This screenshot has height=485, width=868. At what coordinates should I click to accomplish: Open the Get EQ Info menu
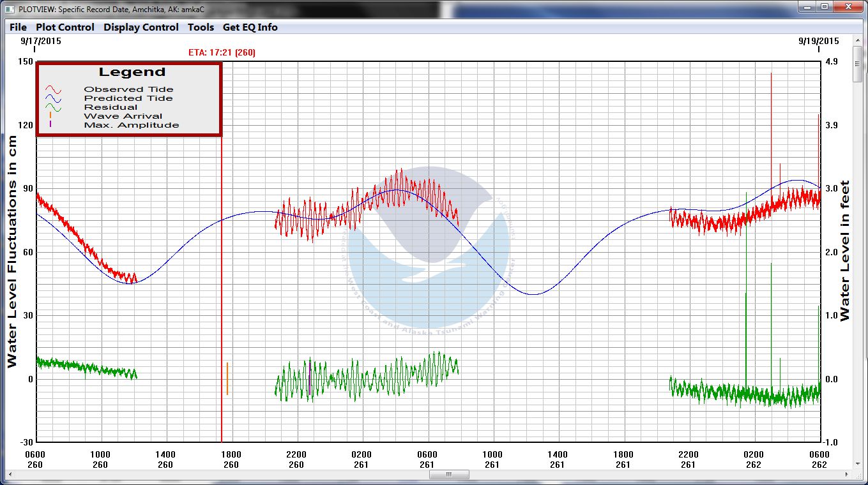point(250,27)
